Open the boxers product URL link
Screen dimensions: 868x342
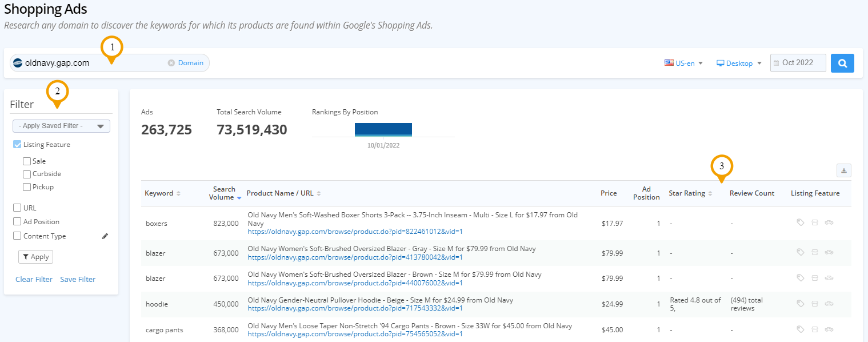[x=355, y=232]
